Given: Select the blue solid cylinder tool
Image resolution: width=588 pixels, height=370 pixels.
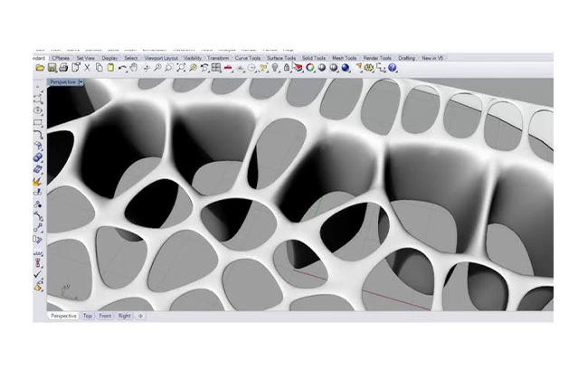Looking at the screenshot, I should 38,157.
